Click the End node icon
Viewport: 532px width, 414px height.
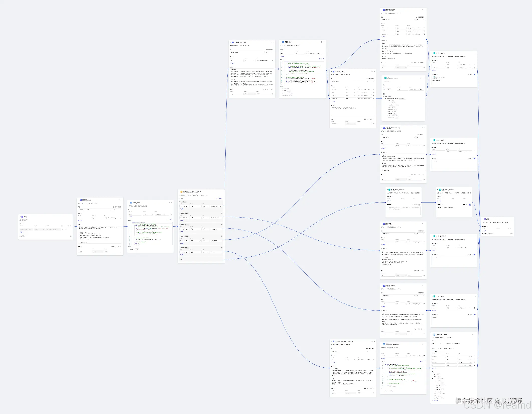pos(485,219)
